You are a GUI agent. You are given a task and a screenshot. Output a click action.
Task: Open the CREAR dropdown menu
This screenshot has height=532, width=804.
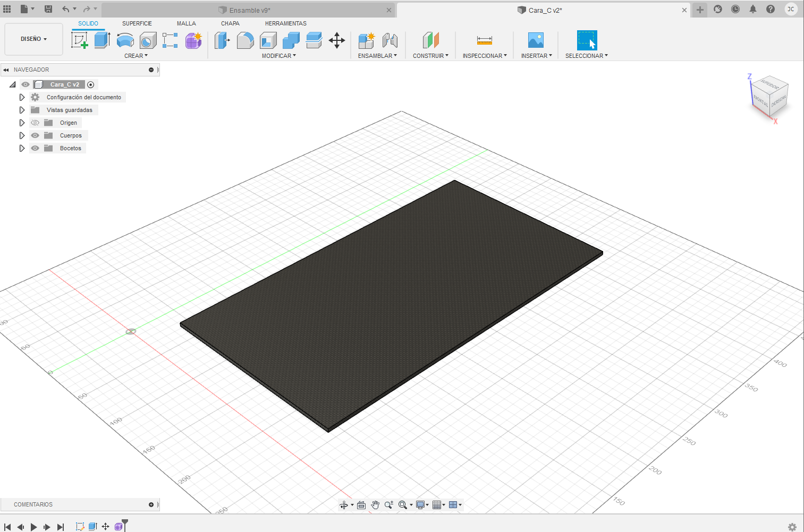(136, 56)
